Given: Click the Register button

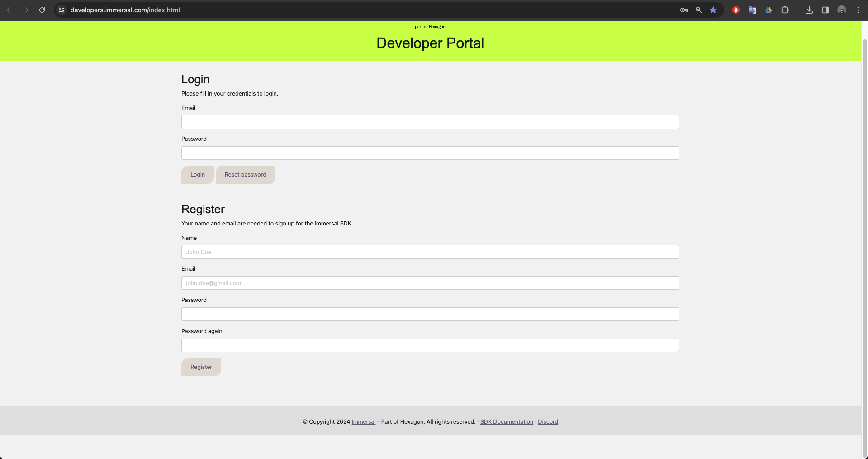Looking at the screenshot, I should (x=201, y=367).
